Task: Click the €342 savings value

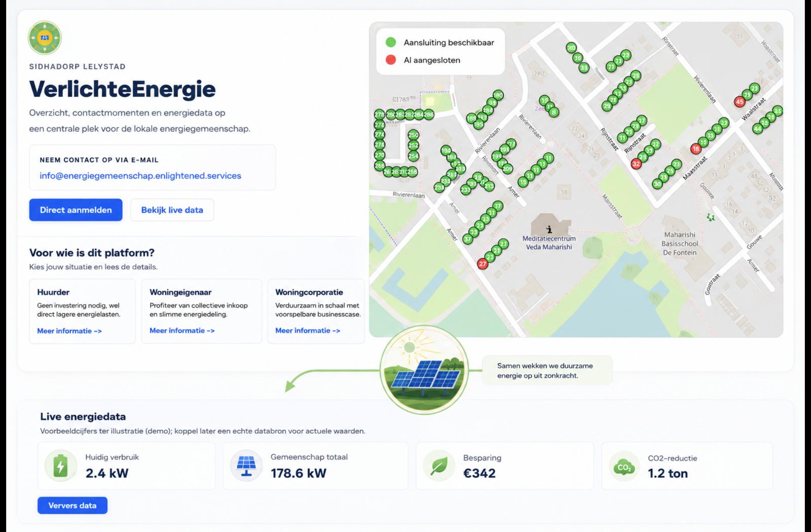Action: [480, 473]
